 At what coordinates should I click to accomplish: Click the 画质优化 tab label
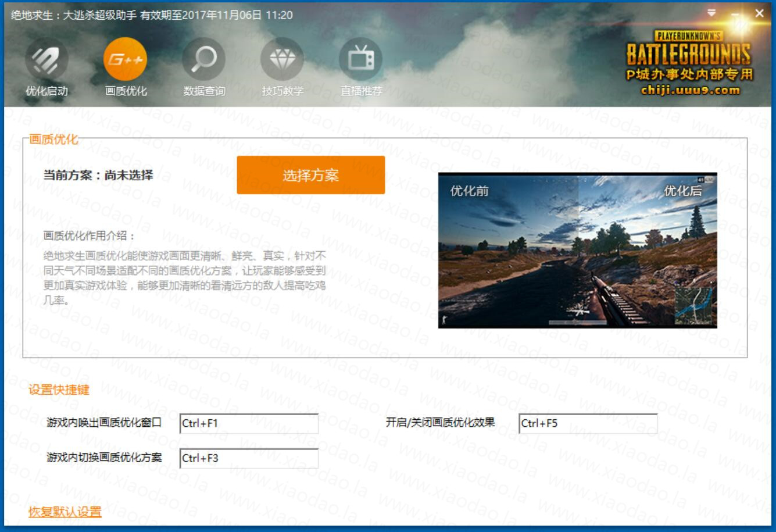[126, 91]
